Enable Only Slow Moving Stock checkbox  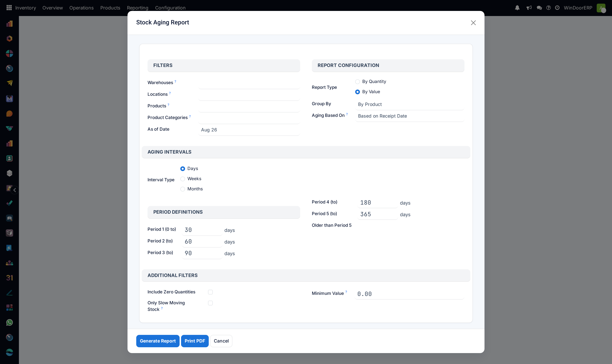click(210, 303)
